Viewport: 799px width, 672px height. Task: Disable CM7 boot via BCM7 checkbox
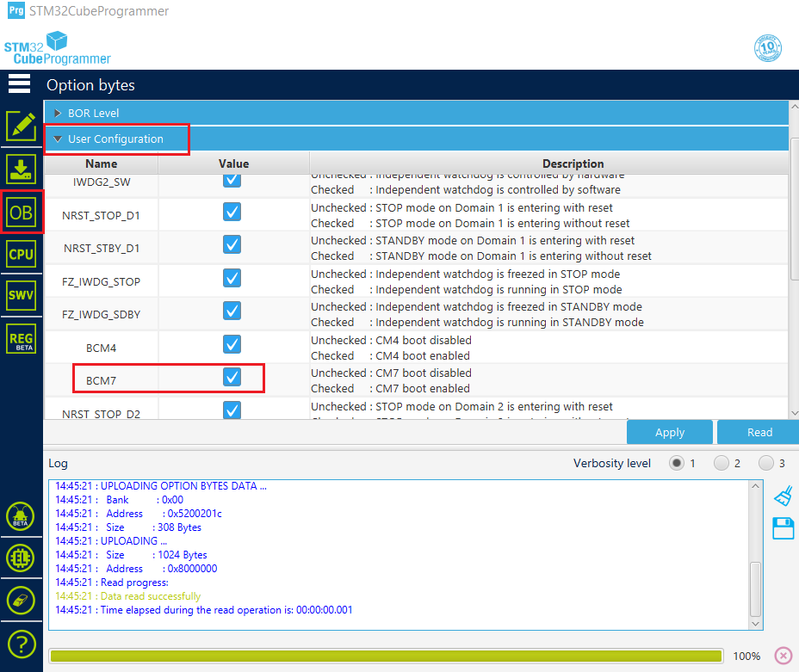pyautogui.click(x=232, y=377)
